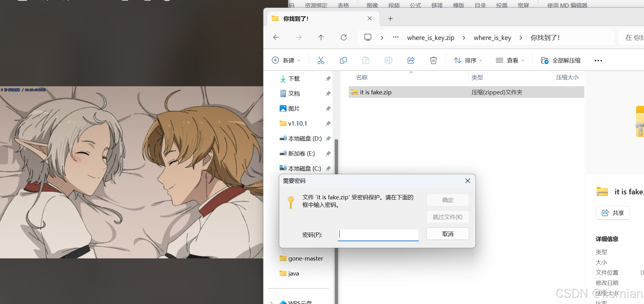This screenshot has height=304, width=644.
Task: Click the password field 密码(P)
Action: click(378, 235)
